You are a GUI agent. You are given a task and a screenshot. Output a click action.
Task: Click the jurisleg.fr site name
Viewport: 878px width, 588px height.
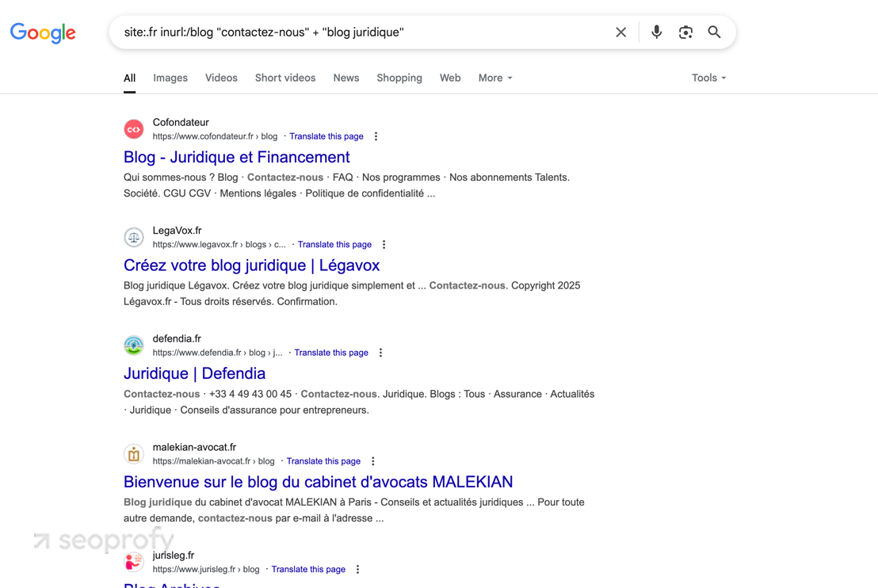click(x=174, y=556)
